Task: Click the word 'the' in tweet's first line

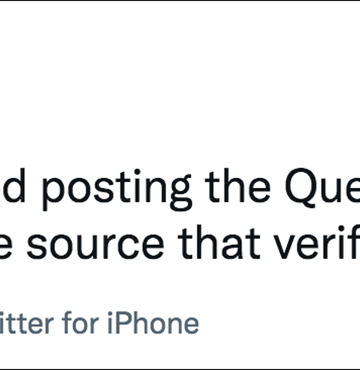Action: tap(237, 185)
